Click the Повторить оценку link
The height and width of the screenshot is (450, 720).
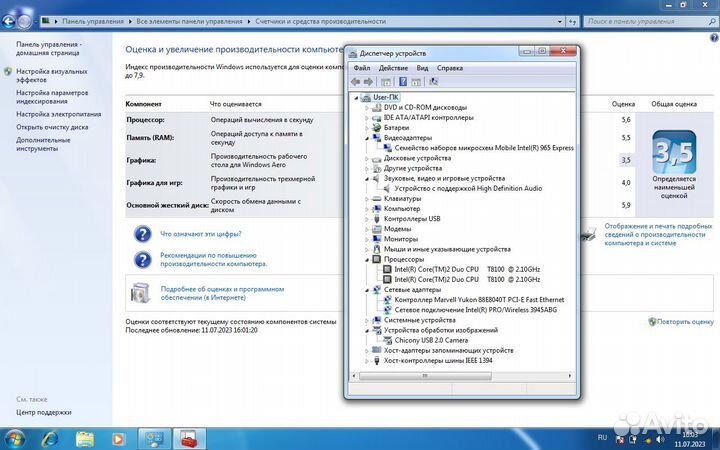tap(685, 322)
